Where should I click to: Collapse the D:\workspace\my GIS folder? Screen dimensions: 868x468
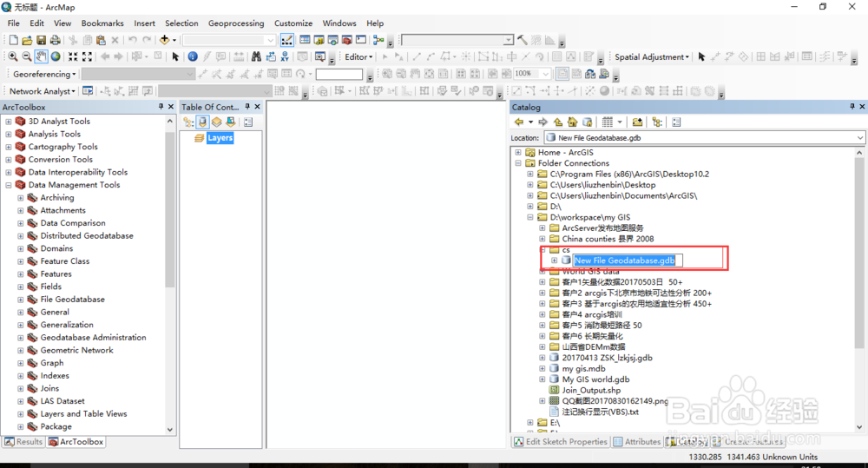click(530, 217)
